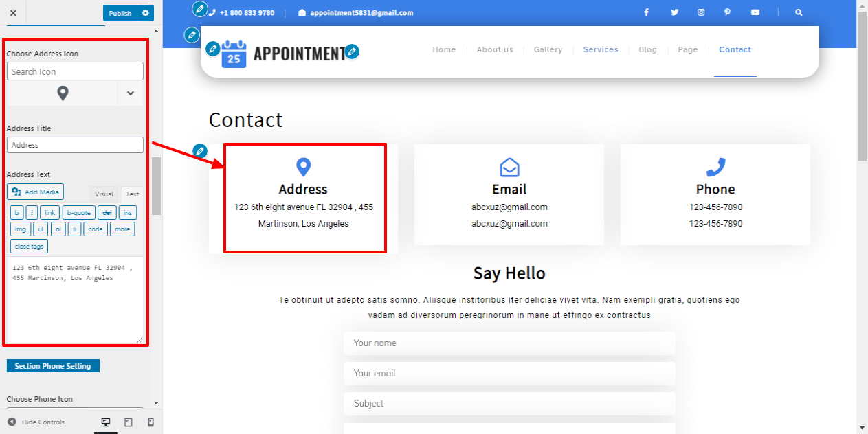The image size is (868, 434).
Task: Click the Phone handset icon in card
Action: click(715, 167)
